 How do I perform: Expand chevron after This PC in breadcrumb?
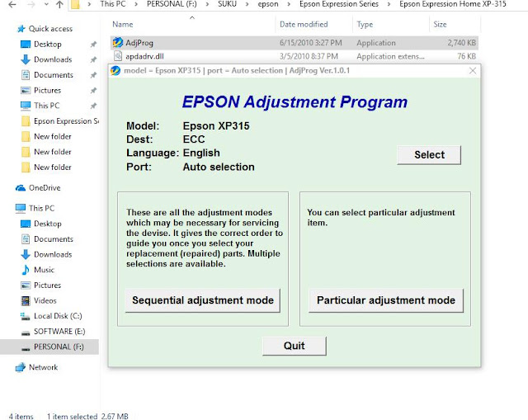[x=136, y=4]
